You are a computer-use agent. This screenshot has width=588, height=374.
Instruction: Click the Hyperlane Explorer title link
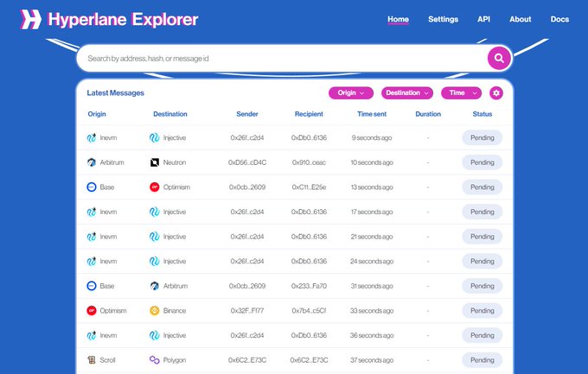(x=123, y=20)
